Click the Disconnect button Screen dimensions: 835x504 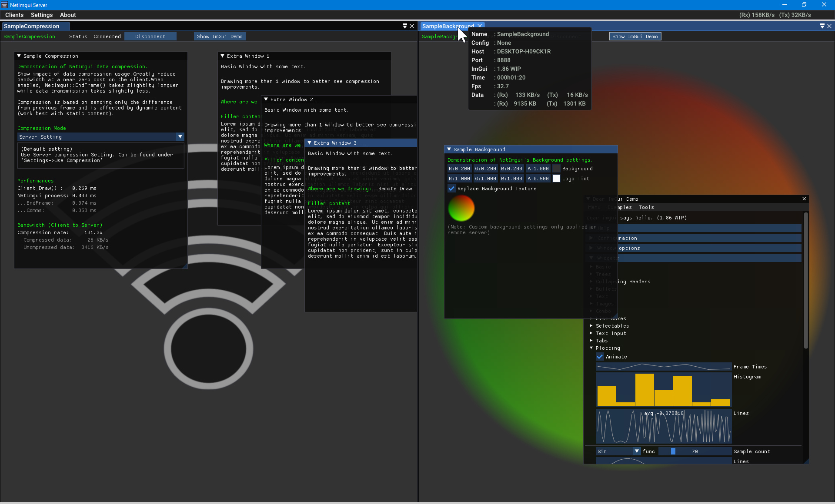(x=150, y=36)
